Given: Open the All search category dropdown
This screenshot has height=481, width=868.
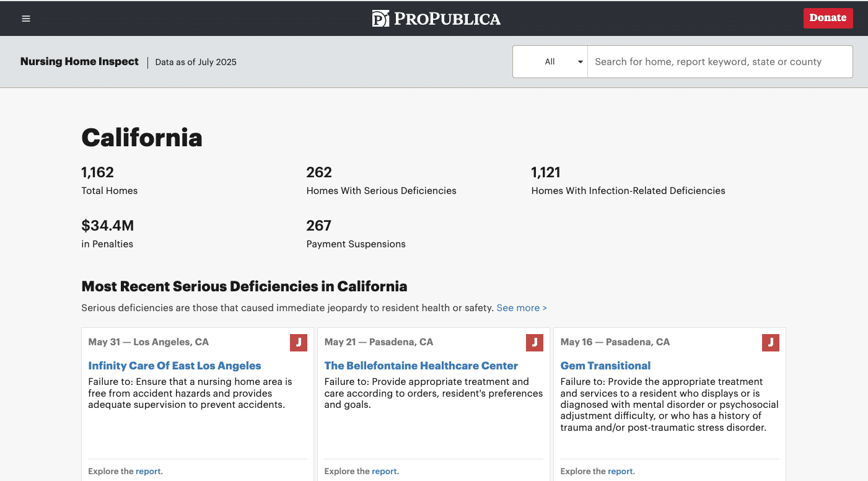Looking at the screenshot, I should (x=550, y=61).
